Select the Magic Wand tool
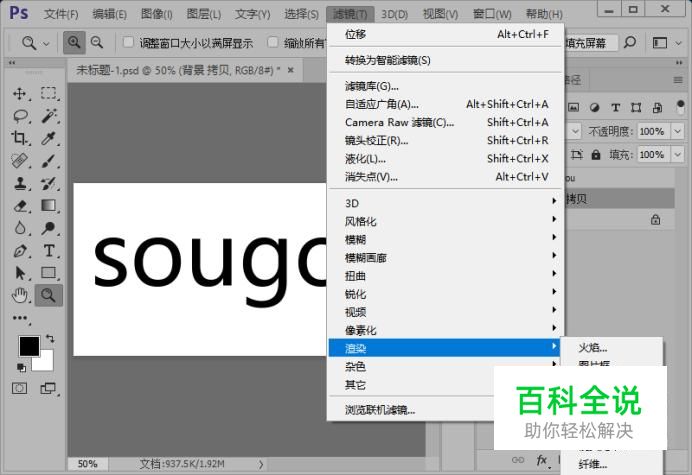 pyautogui.click(x=49, y=116)
